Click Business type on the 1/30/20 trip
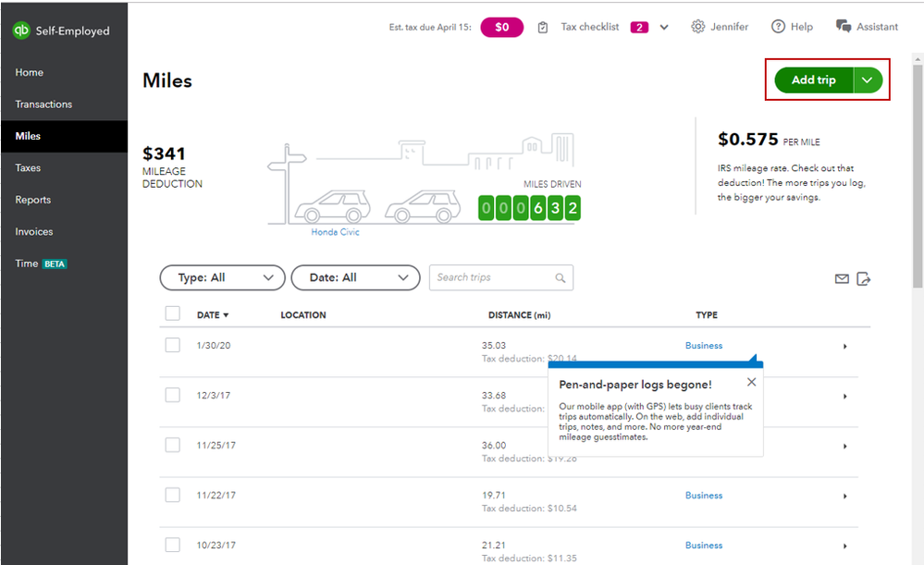Image resolution: width=924 pixels, height=565 pixels. (704, 345)
